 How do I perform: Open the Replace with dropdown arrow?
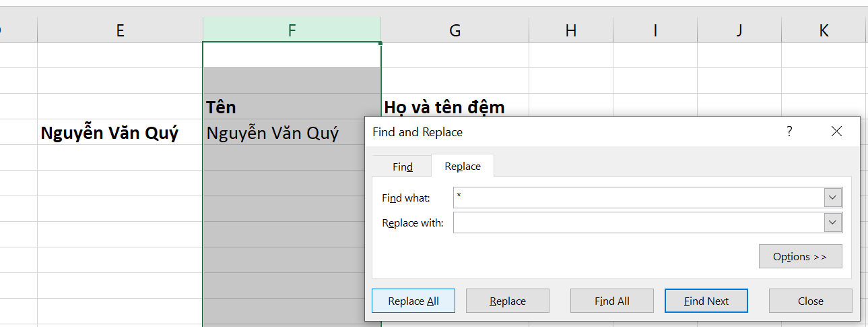click(833, 222)
